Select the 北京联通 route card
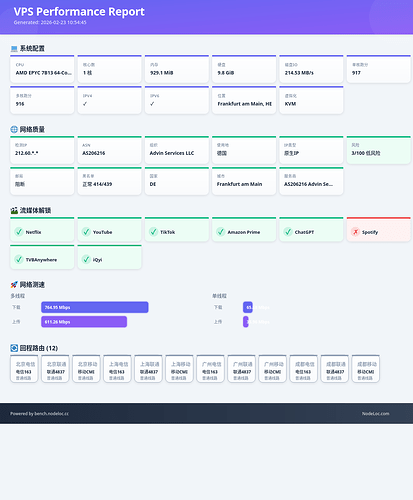Viewport: 413px width, 500px height. (x=55, y=369)
